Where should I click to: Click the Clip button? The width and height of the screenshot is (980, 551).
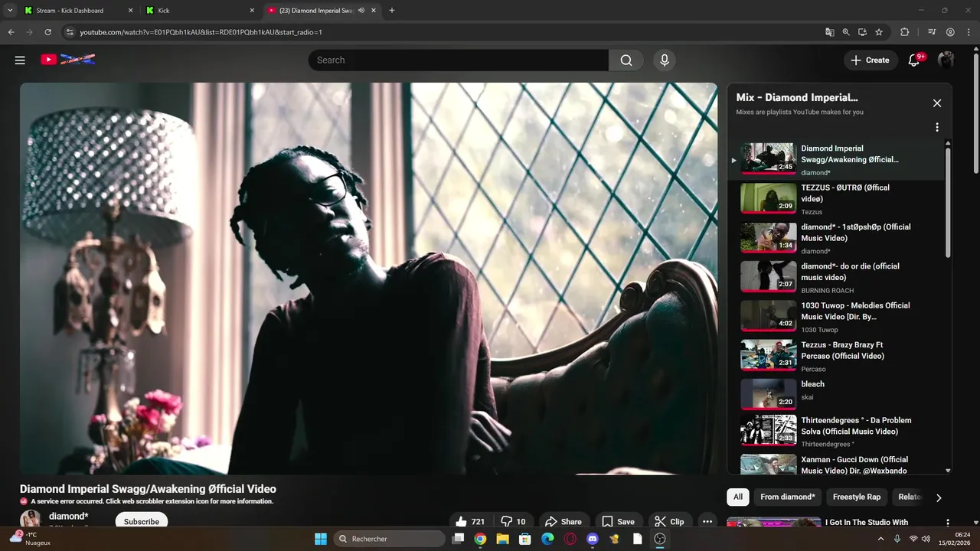pyautogui.click(x=669, y=521)
